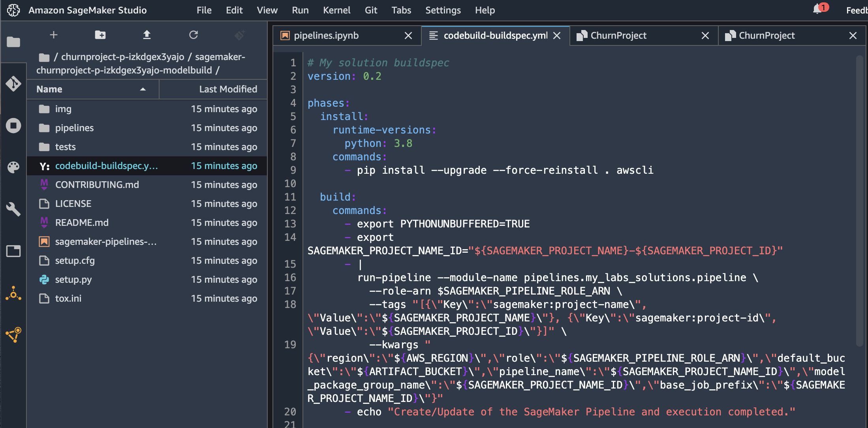Viewport: 868px width, 428px height.
Task: Click the root folder breadcrumb icon
Action: tap(44, 58)
